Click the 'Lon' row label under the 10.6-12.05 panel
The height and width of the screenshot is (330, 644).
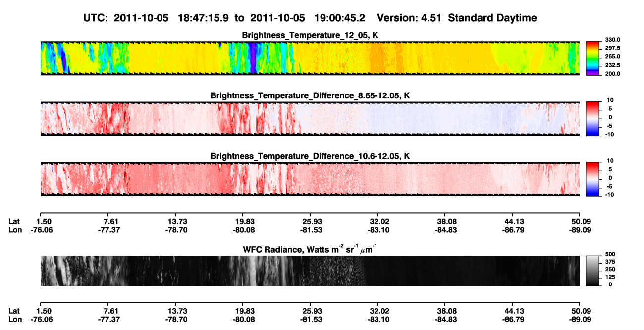(x=15, y=230)
